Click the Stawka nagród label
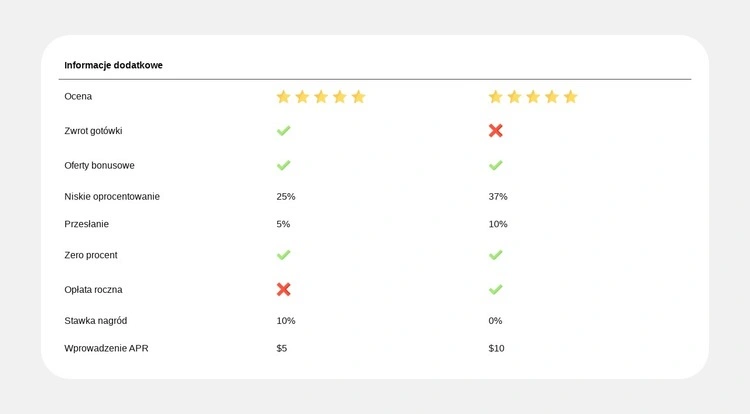 pos(96,321)
